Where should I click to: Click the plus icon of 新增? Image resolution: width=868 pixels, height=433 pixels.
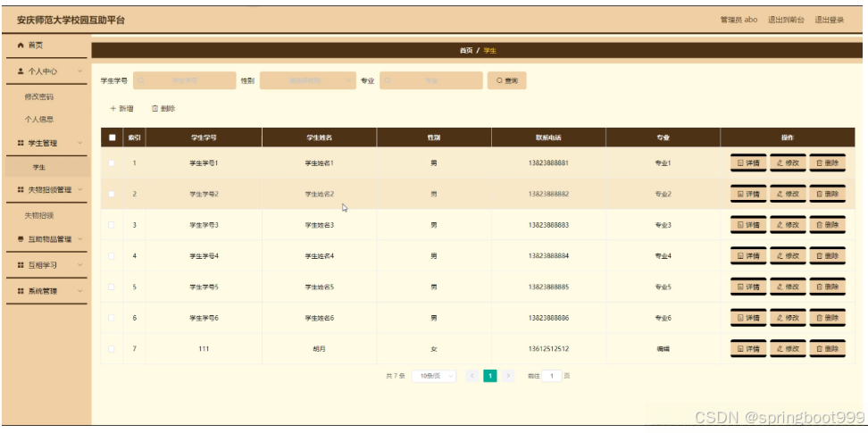(113, 109)
